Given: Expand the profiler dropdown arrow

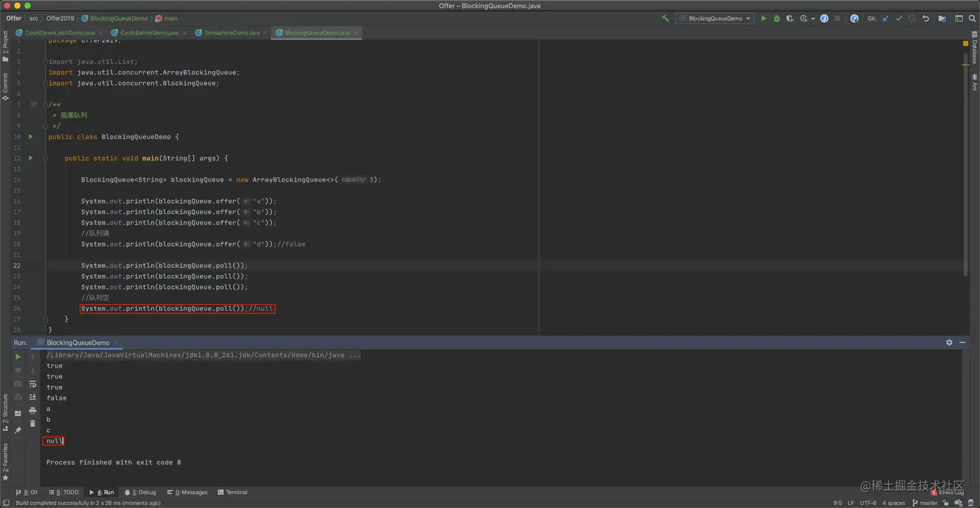Looking at the screenshot, I should (x=813, y=19).
